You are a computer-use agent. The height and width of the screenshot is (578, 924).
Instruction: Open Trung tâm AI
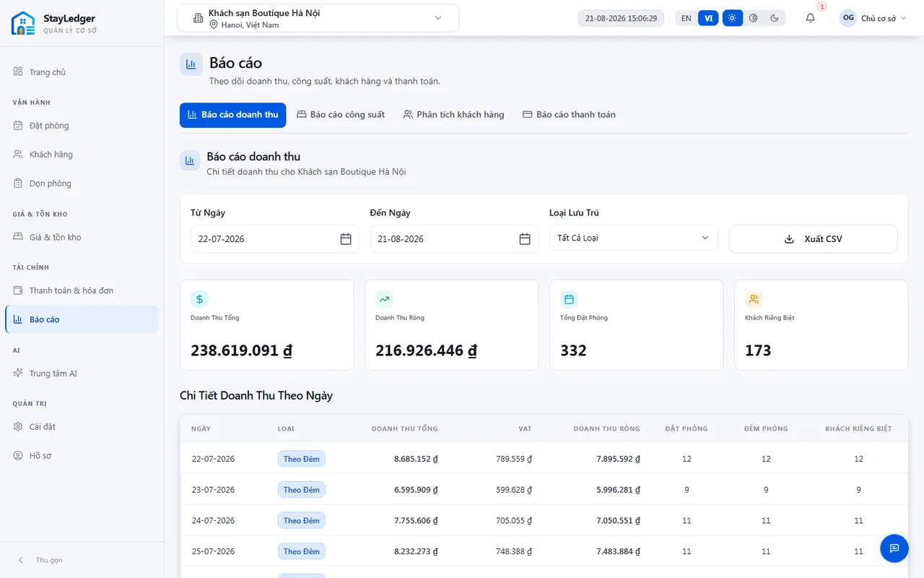tap(82, 374)
